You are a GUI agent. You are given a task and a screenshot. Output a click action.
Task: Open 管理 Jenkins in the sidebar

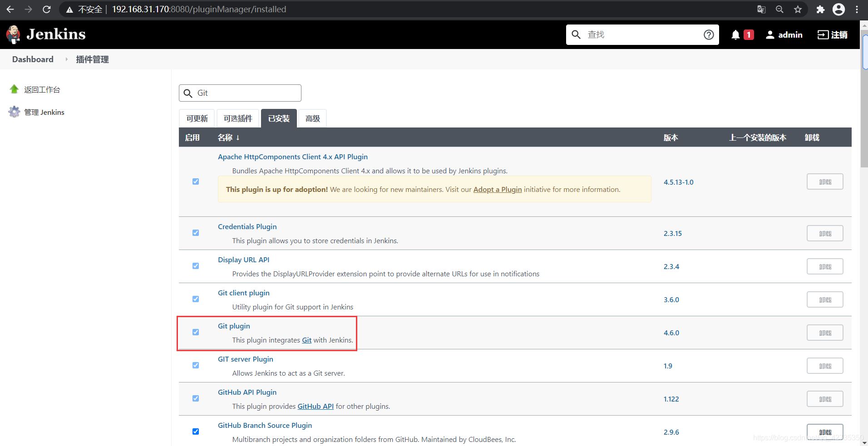coord(44,112)
